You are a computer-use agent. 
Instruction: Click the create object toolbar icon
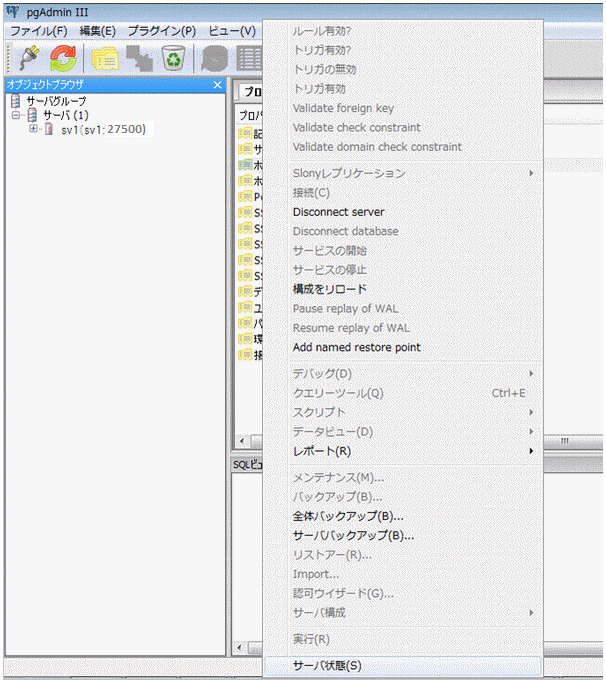pos(140,58)
